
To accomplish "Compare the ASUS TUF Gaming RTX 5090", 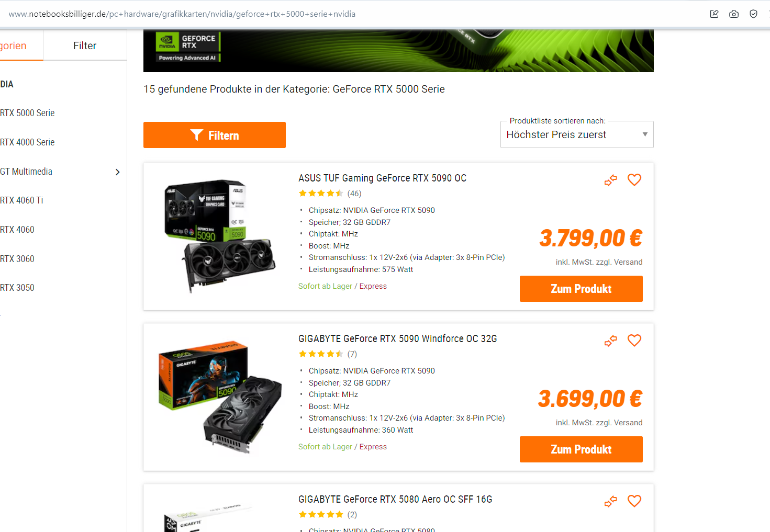I will coord(611,180).
